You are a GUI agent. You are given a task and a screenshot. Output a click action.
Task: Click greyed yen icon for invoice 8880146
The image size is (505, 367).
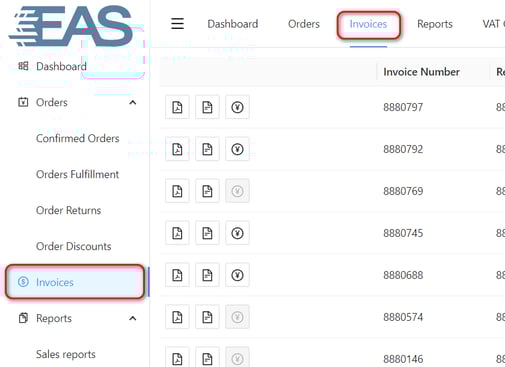point(237,357)
